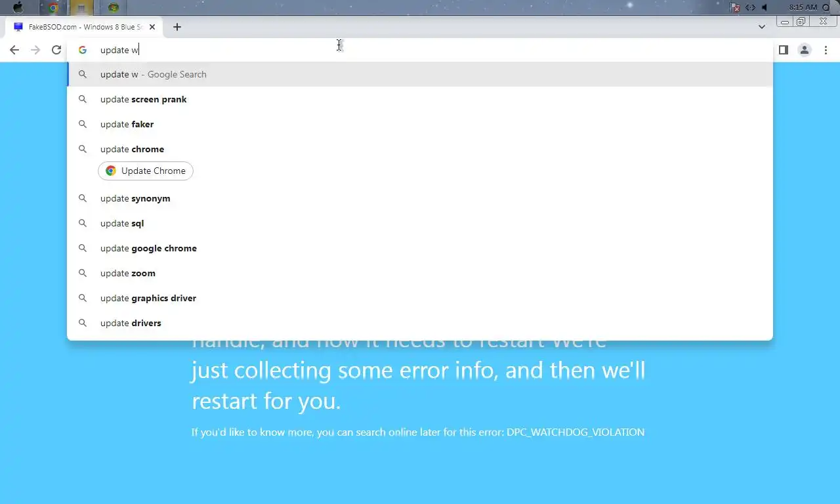Screen dimensions: 840x504
Task: Go forward to the next page
Action: pos(35,50)
